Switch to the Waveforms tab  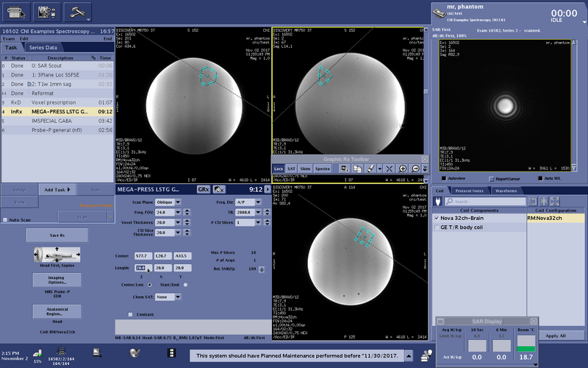click(x=506, y=191)
